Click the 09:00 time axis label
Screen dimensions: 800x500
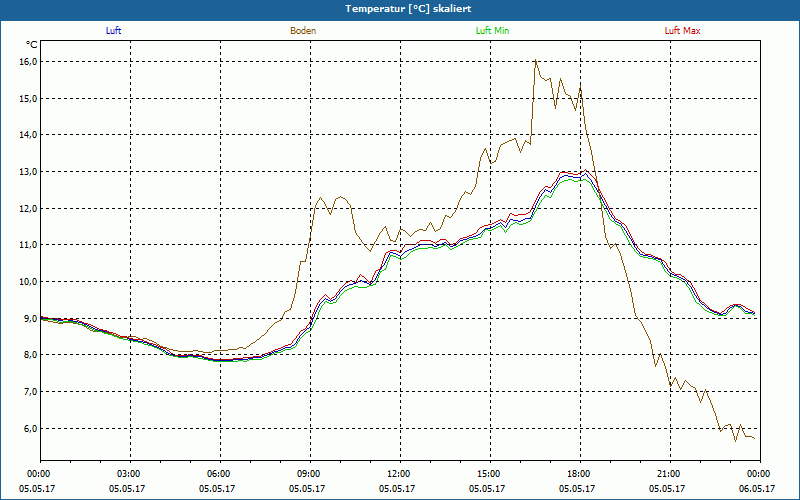coord(310,473)
